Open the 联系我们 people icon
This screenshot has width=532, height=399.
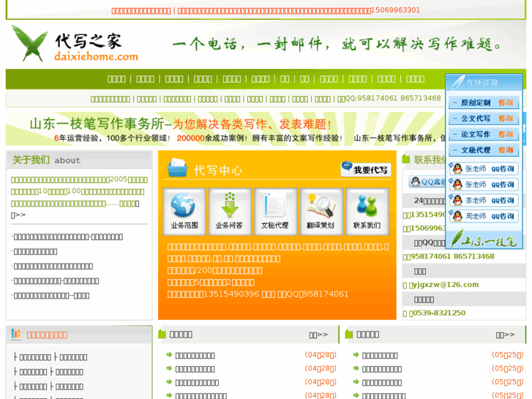(367, 212)
